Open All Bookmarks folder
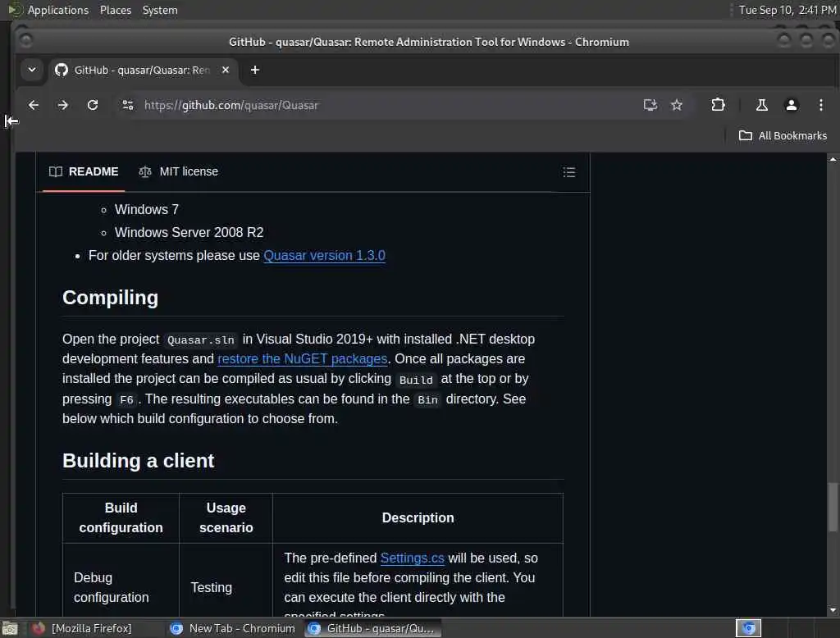 (x=783, y=135)
